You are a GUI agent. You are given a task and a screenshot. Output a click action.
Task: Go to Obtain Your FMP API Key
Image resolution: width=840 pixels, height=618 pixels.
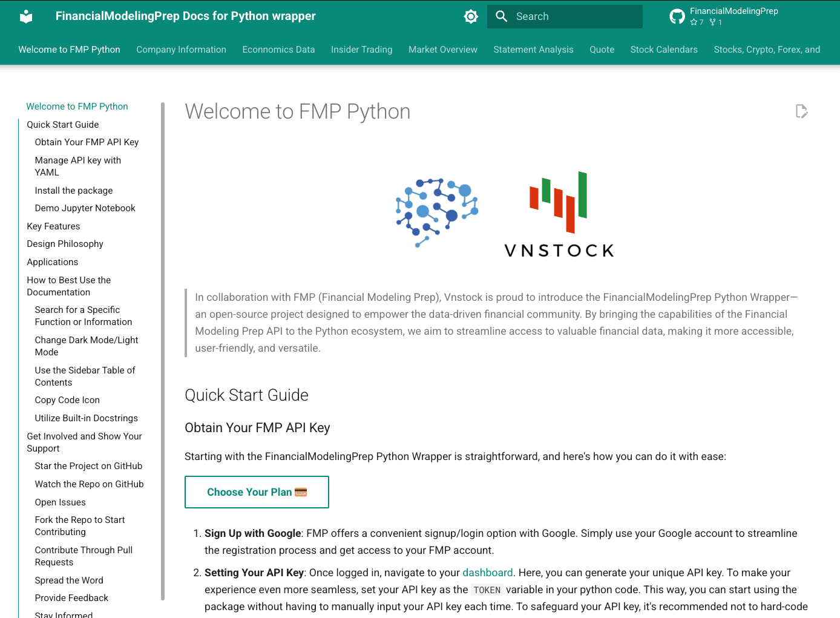click(87, 142)
